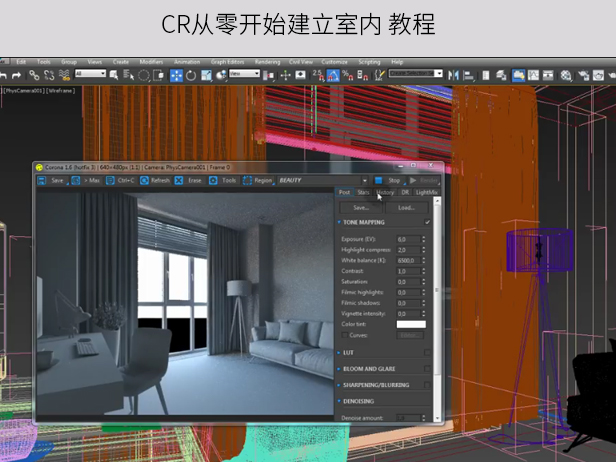Viewport: 616px width, 462px height.
Task: Click the Load... button in Post tab
Action: (x=406, y=207)
